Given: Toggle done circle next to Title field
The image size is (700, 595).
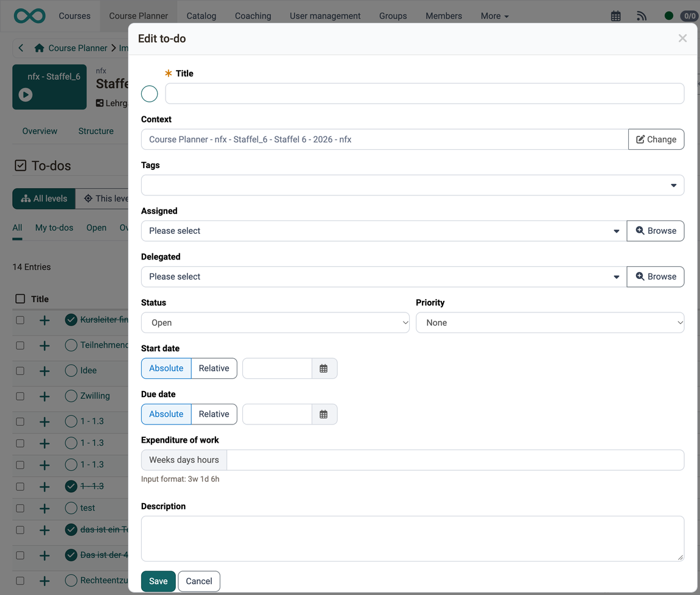Looking at the screenshot, I should pos(150,94).
